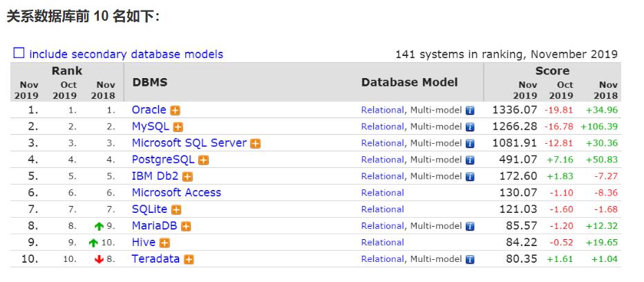Click the info icon in Oracle row

pyautogui.click(x=470, y=111)
